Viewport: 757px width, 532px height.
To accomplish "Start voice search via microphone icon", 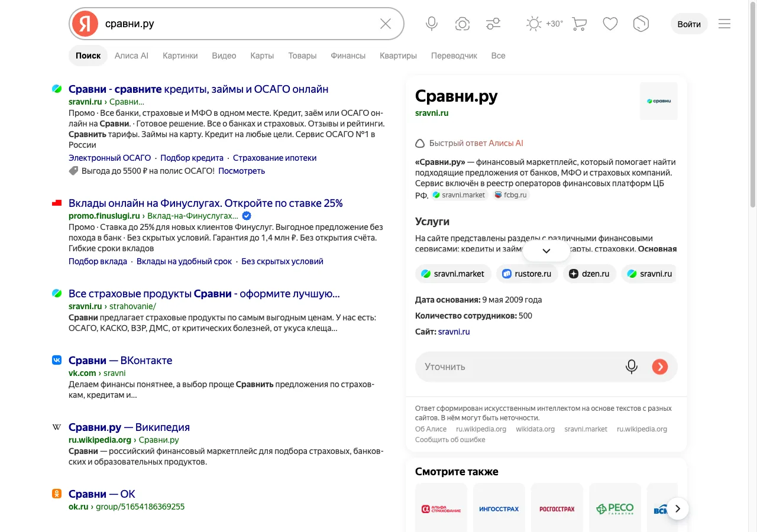I will pos(432,24).
